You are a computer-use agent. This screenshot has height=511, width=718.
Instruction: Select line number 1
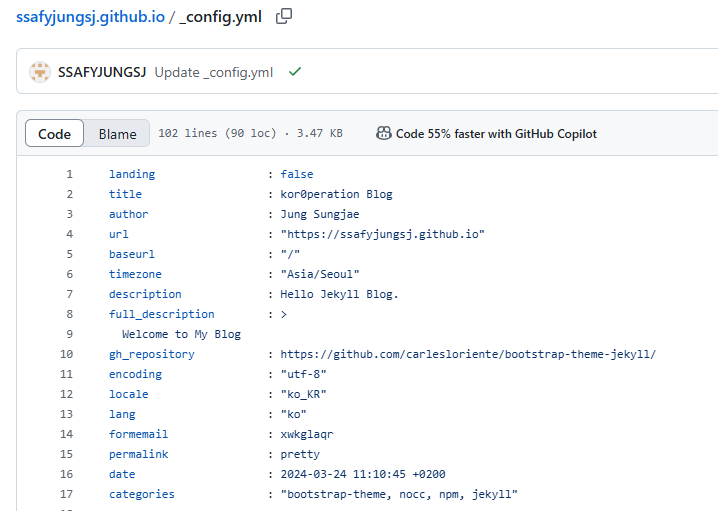click(x=69, y=174)
